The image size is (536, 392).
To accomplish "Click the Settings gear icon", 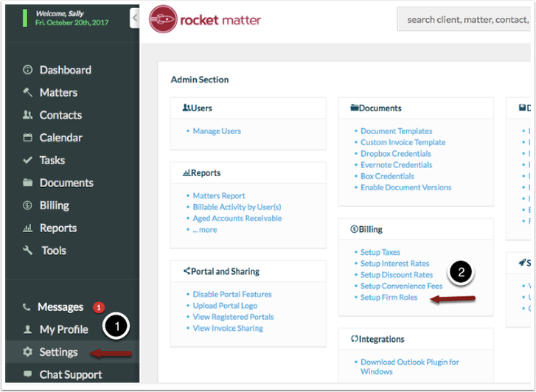I will 27,351.
